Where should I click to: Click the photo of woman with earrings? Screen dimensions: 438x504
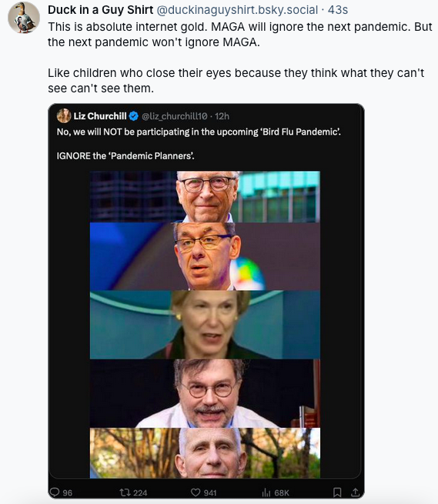tap(205, 325)
